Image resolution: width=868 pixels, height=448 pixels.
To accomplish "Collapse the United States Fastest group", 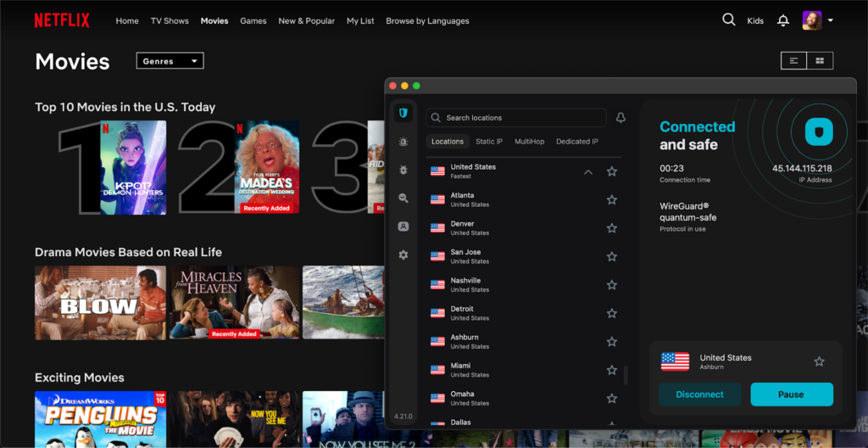I will (588, 172).
